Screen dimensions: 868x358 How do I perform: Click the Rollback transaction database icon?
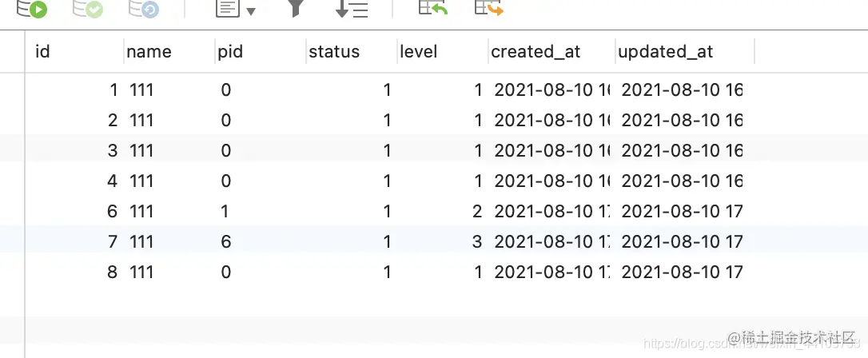click(144, 8)
